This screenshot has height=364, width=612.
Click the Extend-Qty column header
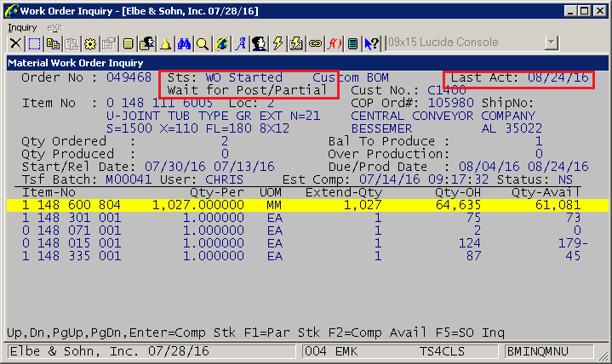(344, 192)
